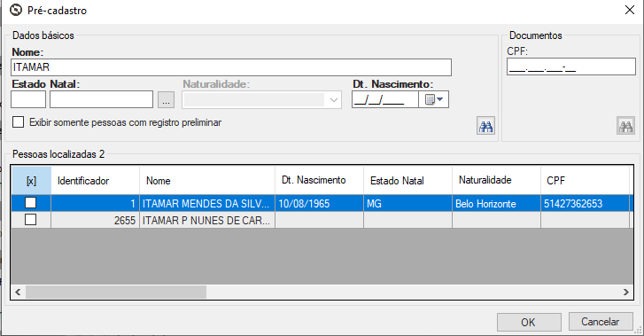Image resolution: width=644 pixels, height=336 pixels.
Task: Sort by the Identificador column header
Action: pyautogui.click(x=96, y=181)
